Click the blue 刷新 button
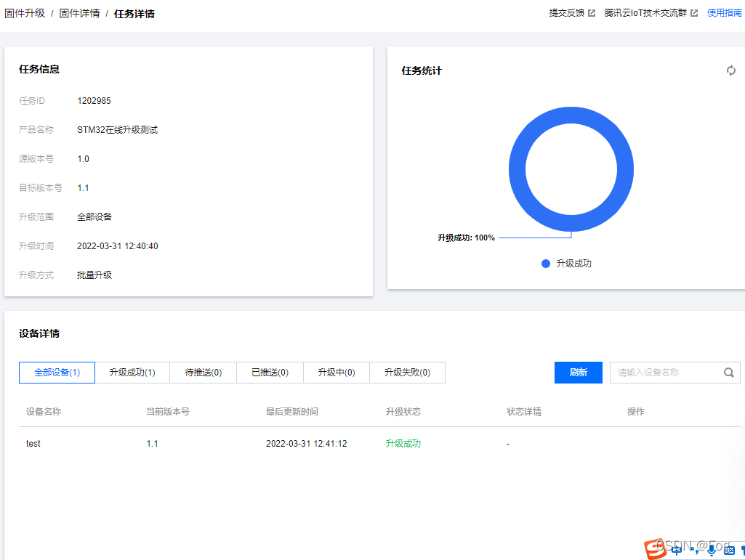Image resolution: width=745 pixels, height=560 pixels. pyautogui.click(x=578, y=372)
